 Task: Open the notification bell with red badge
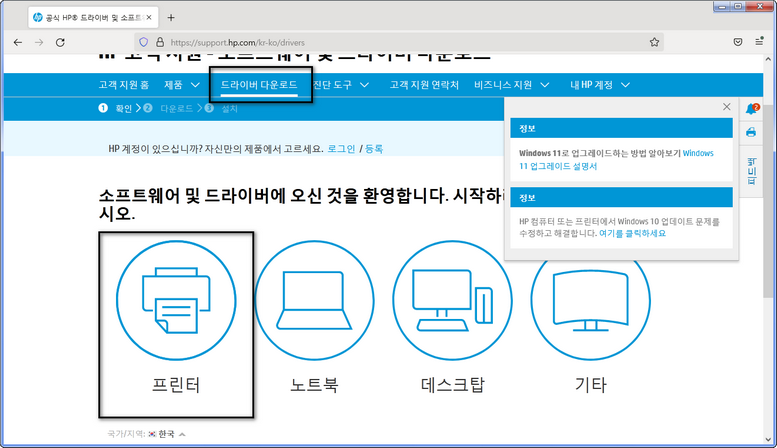pyautogui.click(x=752, y=109)
